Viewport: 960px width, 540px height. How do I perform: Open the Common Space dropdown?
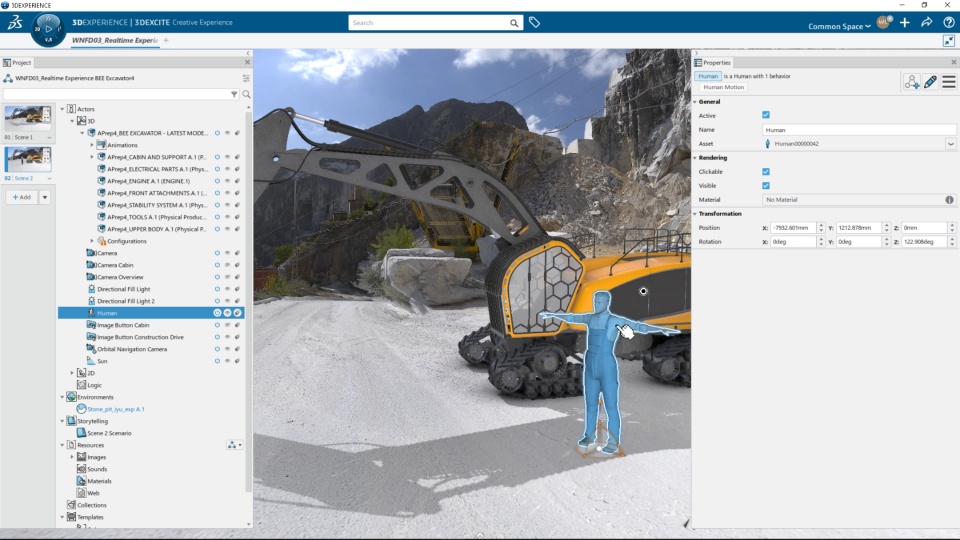[x=839, y=26]
